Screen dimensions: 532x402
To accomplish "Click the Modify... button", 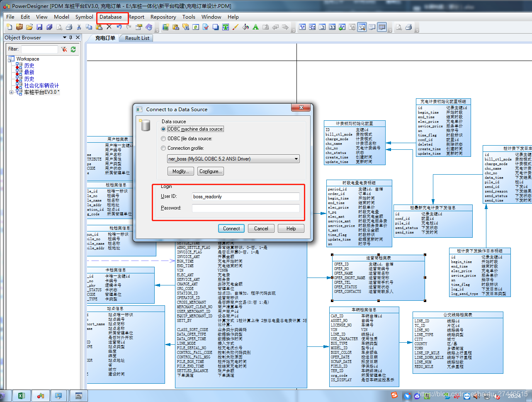I will point(180,171).
